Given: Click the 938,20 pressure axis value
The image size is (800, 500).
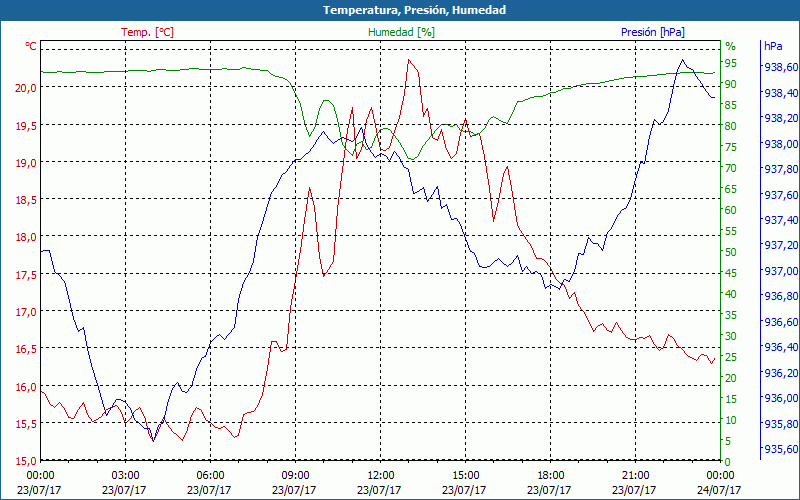Looking at the screenshot, I should [x=781, y=118].
